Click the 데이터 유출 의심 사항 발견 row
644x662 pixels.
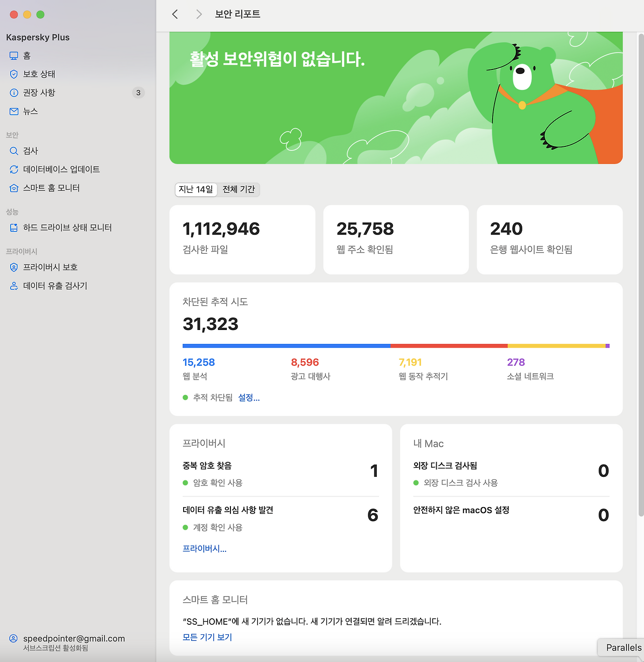pos(281,518)
